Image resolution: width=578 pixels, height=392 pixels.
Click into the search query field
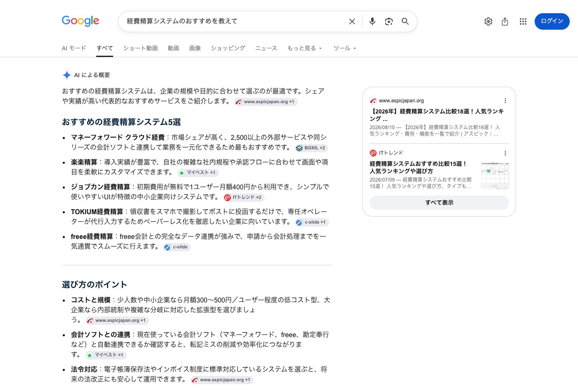coord(233,21)
